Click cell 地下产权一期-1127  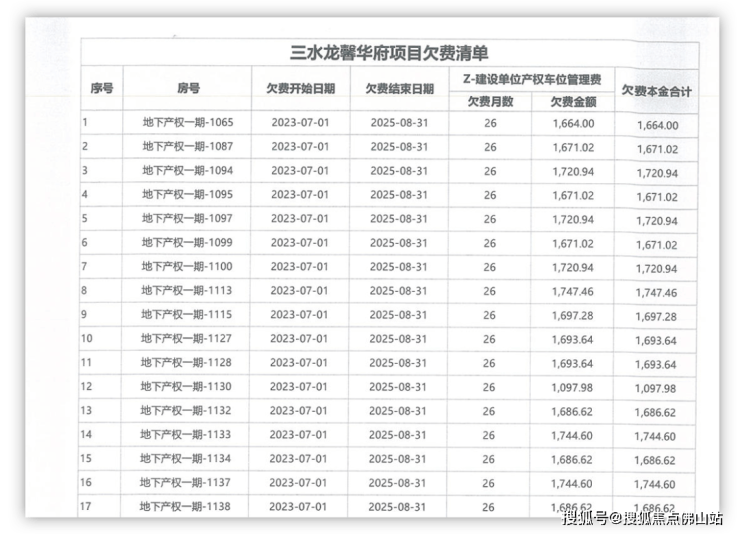point(186,338)
